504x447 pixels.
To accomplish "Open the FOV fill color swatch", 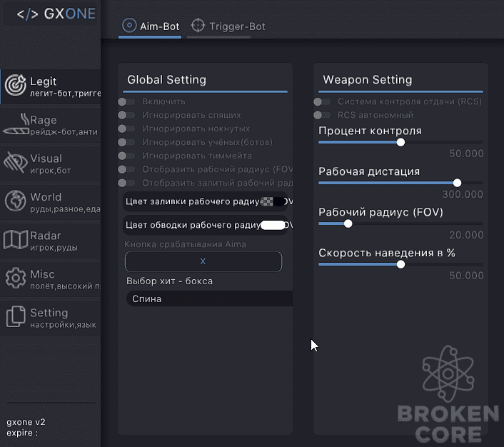I will pyautogui.click(x=273, y=201).
